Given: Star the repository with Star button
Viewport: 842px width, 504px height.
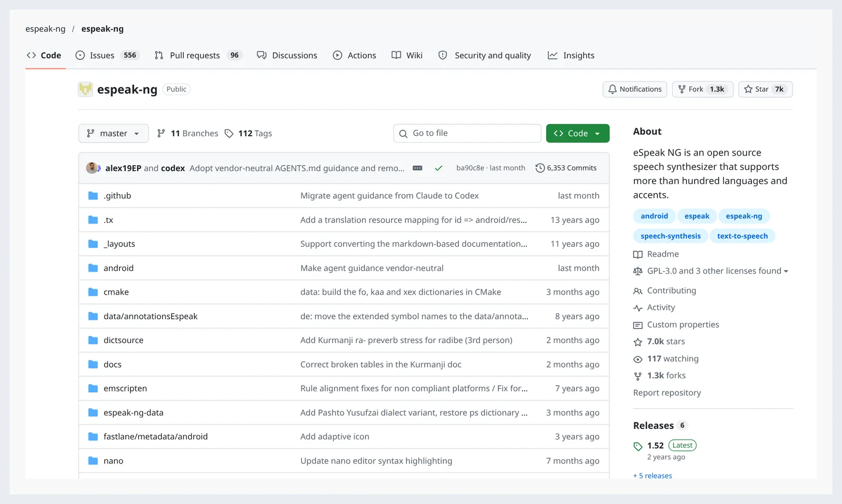Looking at the screenshot, I should coord(766,89).
